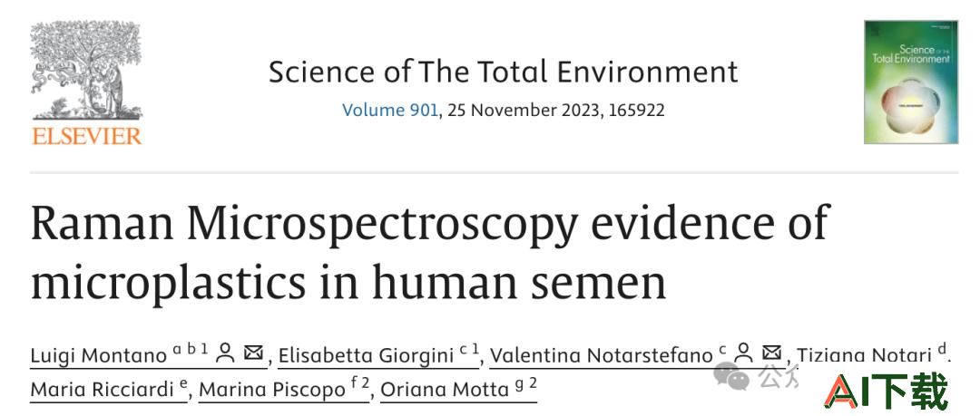Open Valentina Notarstefano's person profile icon

pyautogui.click(x=743, y=353)
